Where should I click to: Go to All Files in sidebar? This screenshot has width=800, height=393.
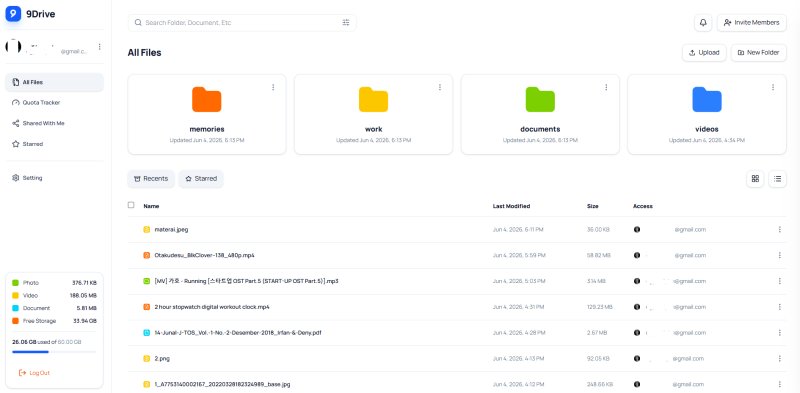pos(54,82)
